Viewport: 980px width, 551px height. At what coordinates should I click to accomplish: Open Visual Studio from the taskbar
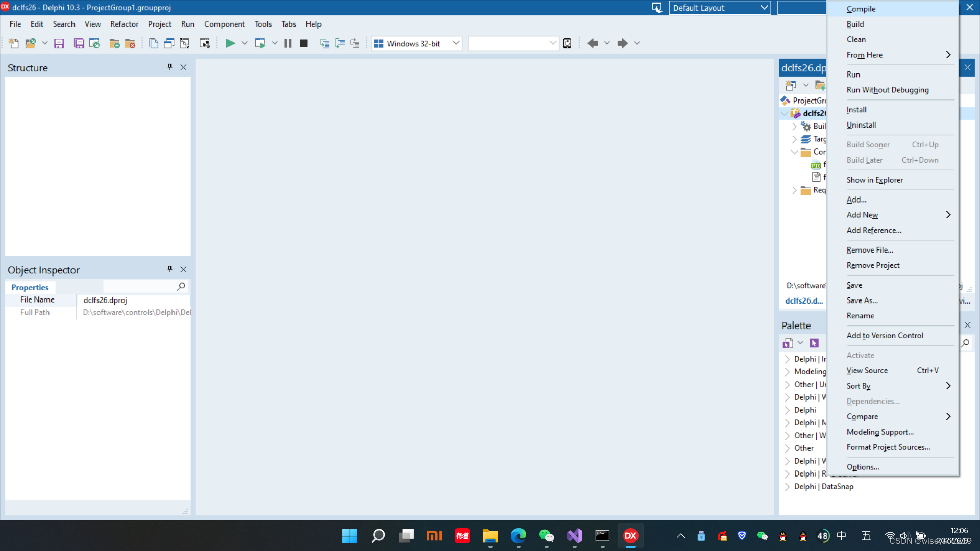point(575,536)
